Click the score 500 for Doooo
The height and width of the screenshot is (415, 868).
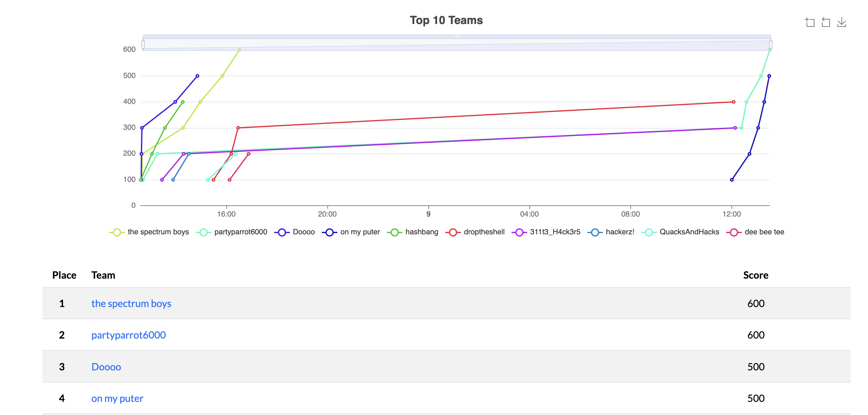756,367
